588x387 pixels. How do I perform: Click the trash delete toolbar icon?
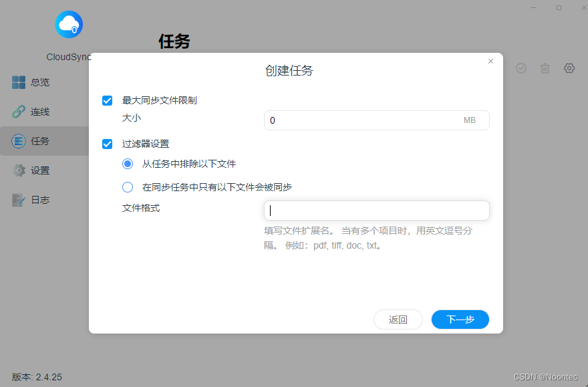point(545,68)
